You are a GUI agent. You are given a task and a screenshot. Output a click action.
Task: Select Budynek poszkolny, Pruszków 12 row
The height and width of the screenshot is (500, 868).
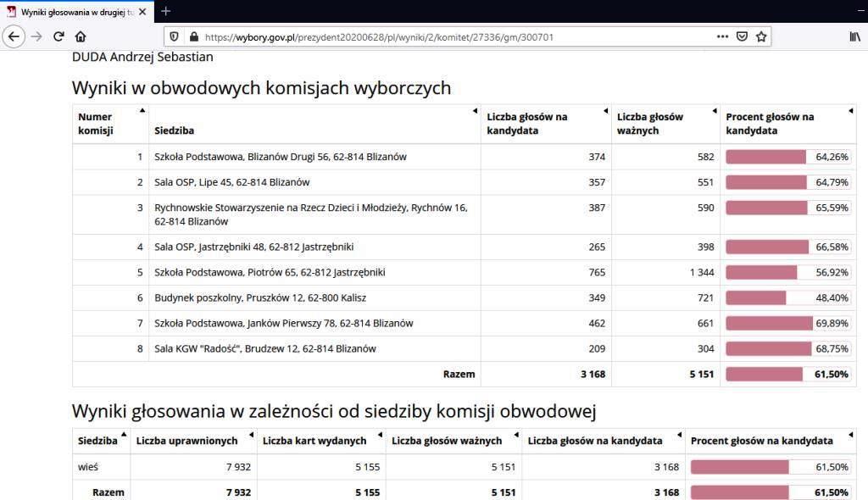[x=464, y=297]
